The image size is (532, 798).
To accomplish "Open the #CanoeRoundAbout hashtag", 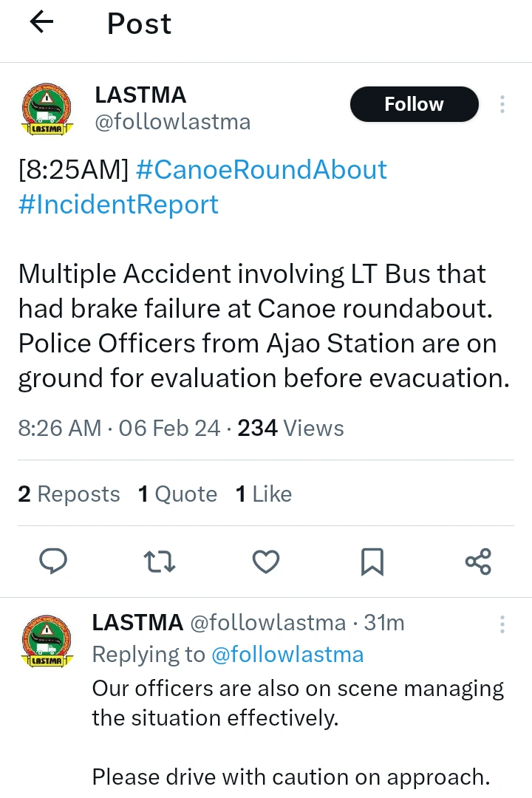I will pyautogui.click(x=261, y=169).
